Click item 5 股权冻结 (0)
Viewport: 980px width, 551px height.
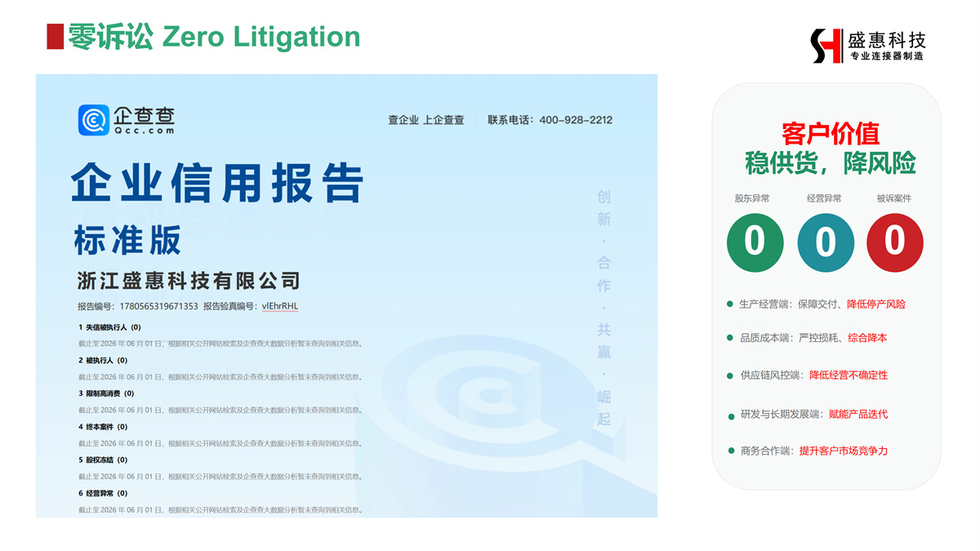click(103, 460)
